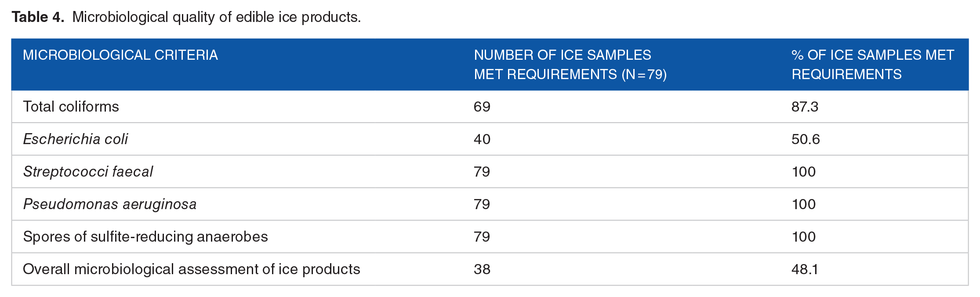Select the 50.6 percentage cell
980x297 pixels.
click(806, 139)
